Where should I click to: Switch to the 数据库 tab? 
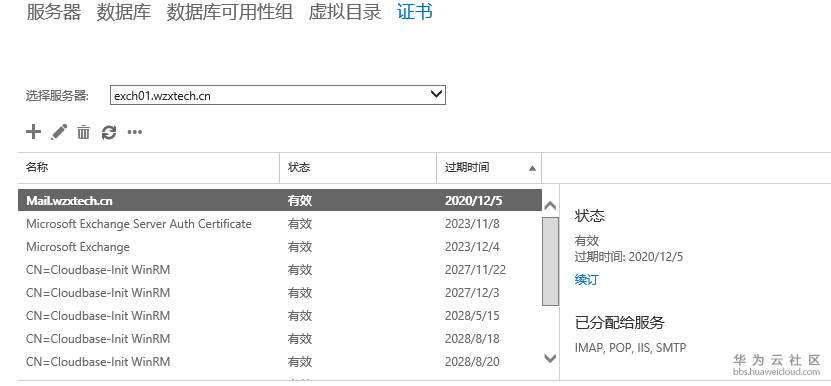click(x=123, y=12)
